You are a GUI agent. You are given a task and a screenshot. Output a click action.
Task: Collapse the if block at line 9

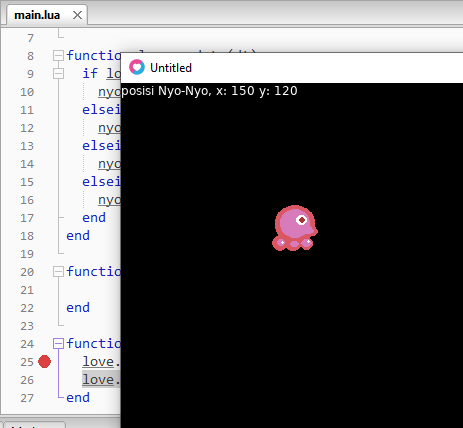coord(58,73)
